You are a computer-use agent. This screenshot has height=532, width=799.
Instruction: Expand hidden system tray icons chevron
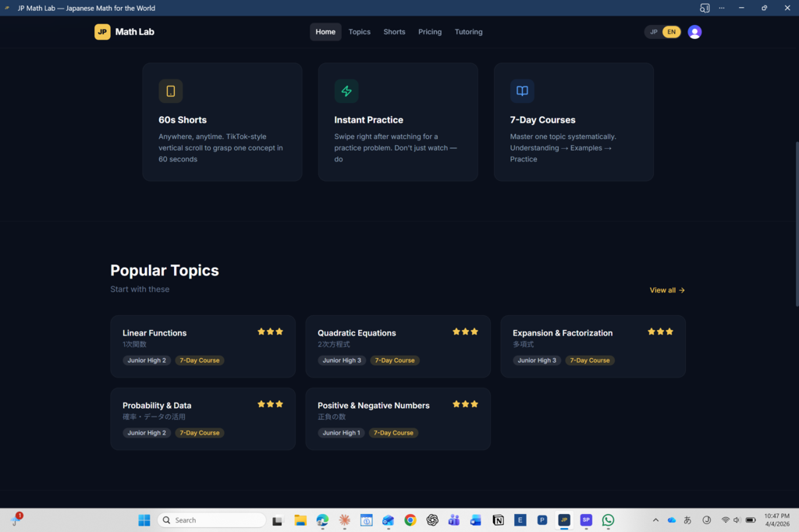click(655, 520)
